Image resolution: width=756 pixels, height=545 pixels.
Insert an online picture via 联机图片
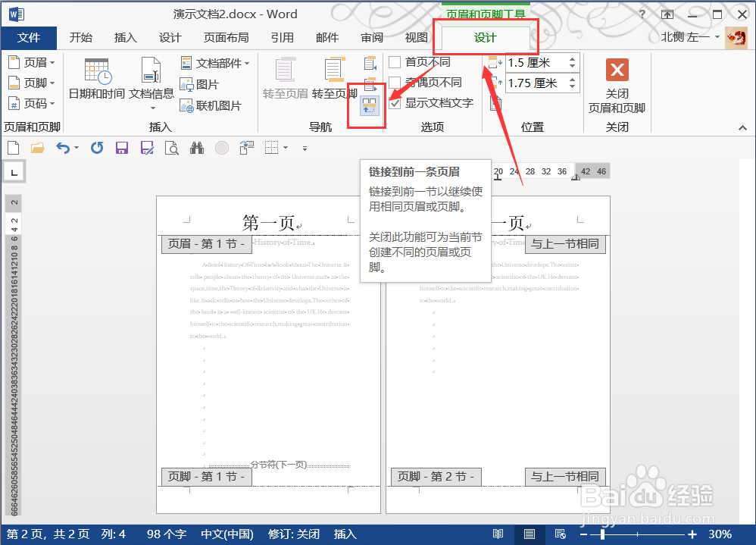(x=206, y=105)
